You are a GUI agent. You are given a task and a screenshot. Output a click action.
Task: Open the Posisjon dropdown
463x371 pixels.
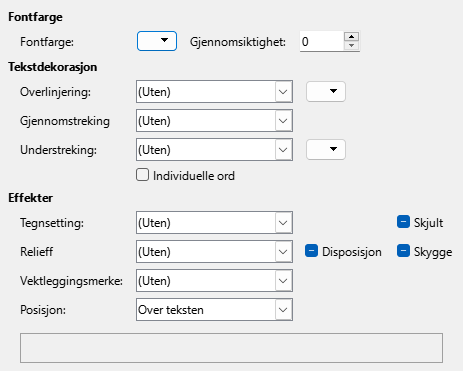coord(214,310)
